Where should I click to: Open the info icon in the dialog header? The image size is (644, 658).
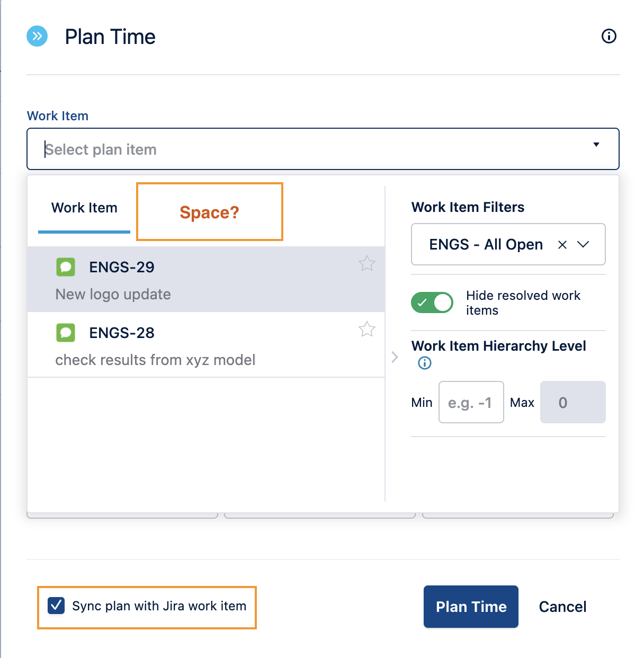point(609,36)
